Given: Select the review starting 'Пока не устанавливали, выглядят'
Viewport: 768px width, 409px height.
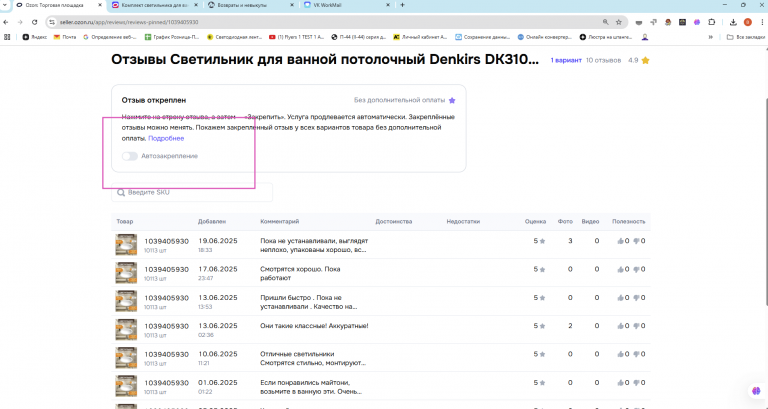Looking at the screenshot, I should pyautogui.click(x=314, y=245).
